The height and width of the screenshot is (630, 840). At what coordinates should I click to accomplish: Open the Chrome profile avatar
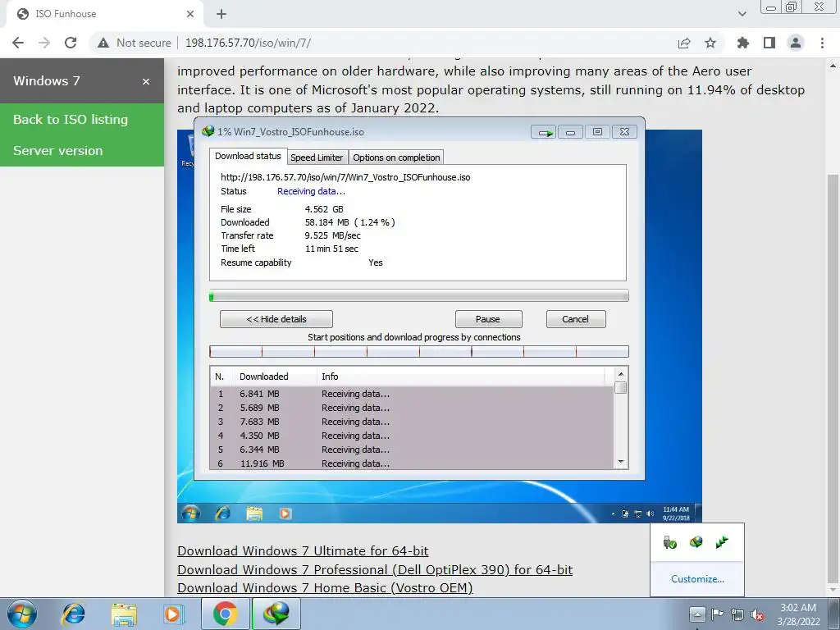coord(796,43)
